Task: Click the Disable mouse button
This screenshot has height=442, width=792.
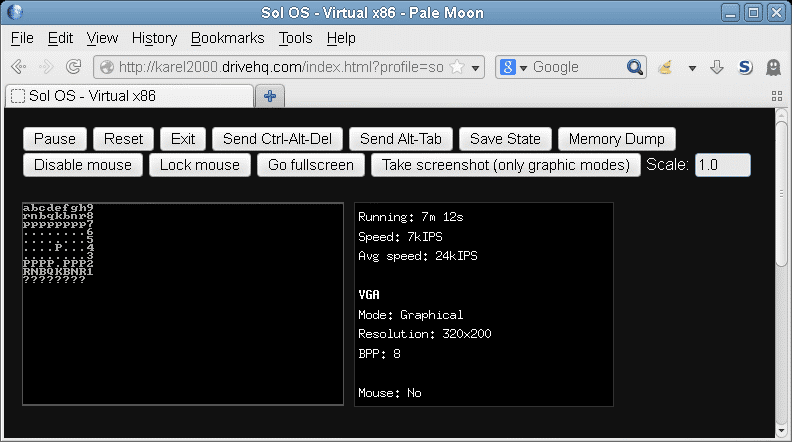Action: (x=83, y=165)
